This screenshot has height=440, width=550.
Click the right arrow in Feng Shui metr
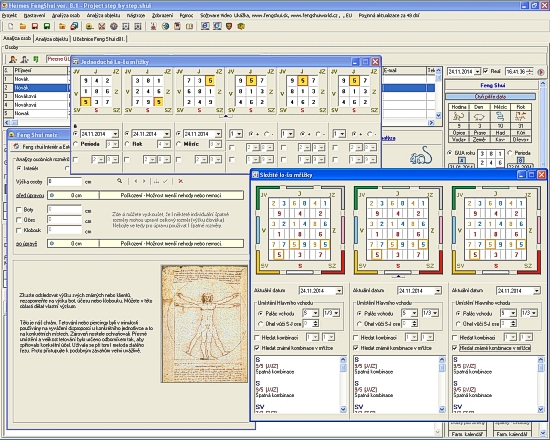pyautogui.click(x=144, y=181)
